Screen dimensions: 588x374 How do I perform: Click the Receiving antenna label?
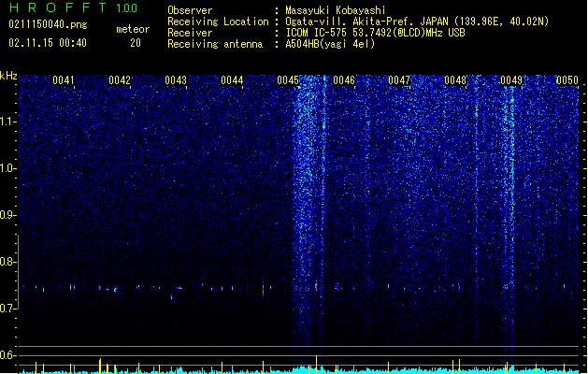point(215,44)
